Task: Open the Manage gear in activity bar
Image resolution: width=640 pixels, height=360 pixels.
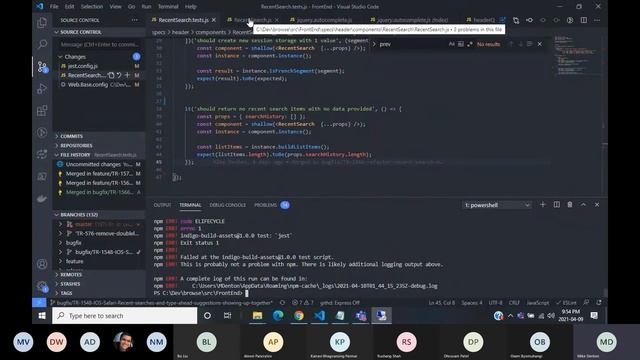Action: point(42,286)
